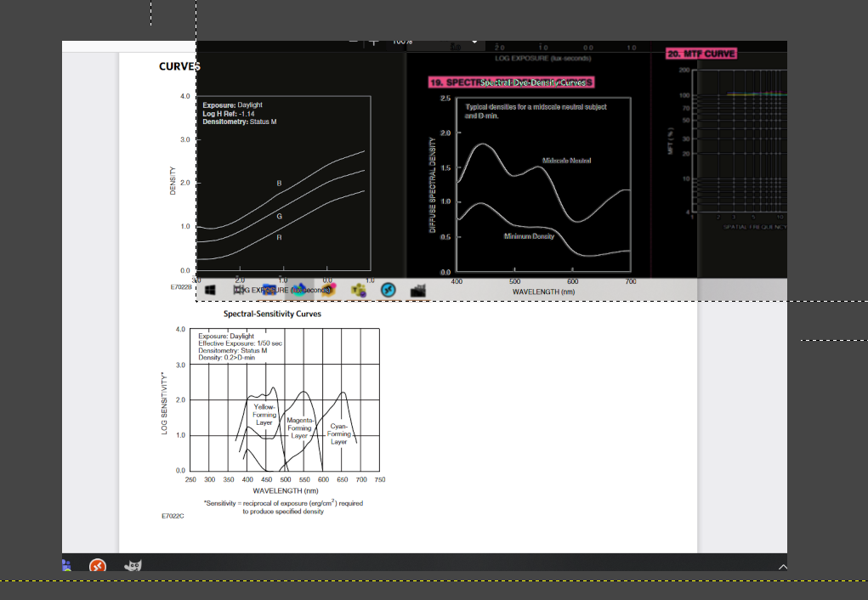Open GIMP from the bottom bar
Screen dimensions: 868x600
(132, 565)
